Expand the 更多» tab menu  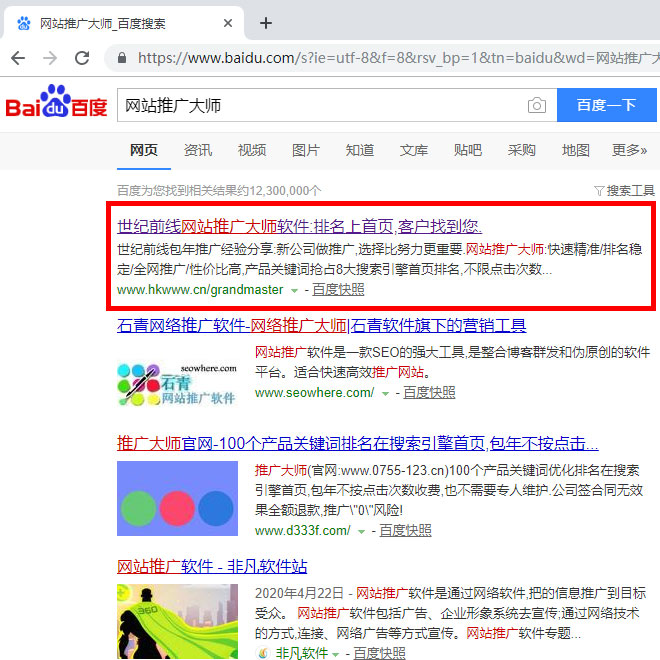[629, 150]
